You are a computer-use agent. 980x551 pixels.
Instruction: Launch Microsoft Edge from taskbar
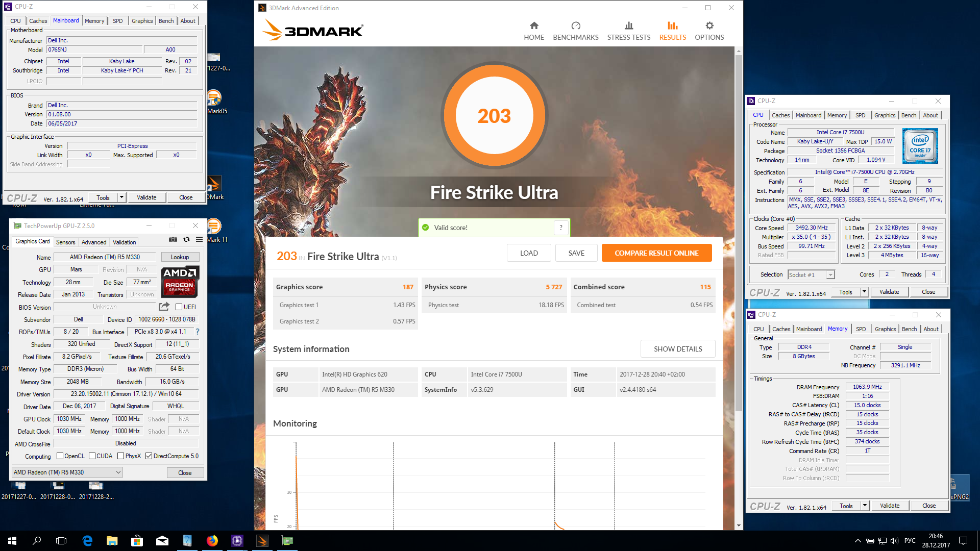87,541
